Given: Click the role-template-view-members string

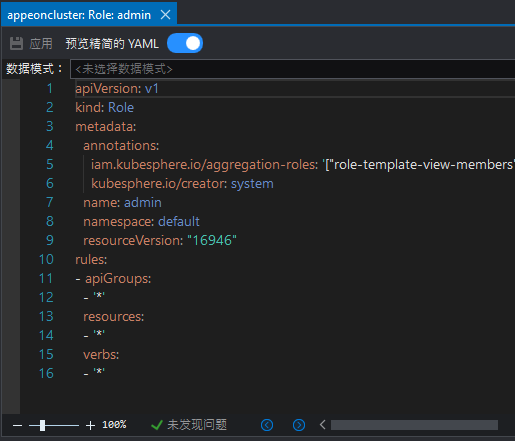Looking at the screenshot, I should (423, 165).
